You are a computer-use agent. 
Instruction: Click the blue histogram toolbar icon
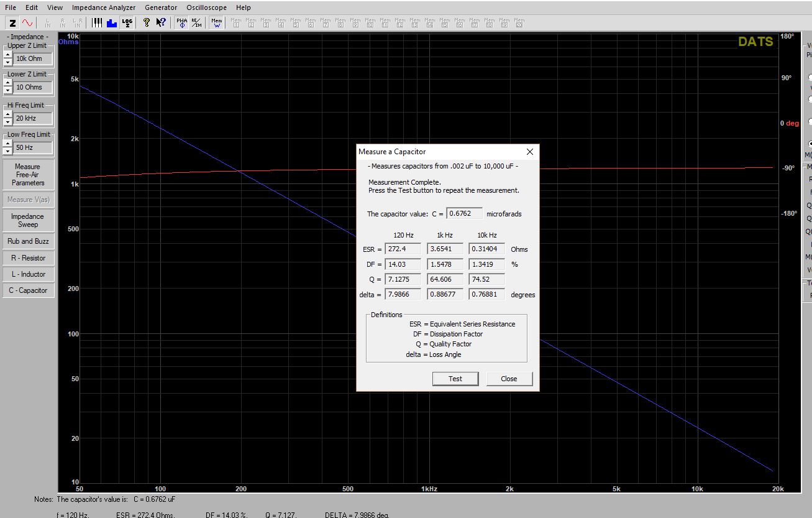112,22
